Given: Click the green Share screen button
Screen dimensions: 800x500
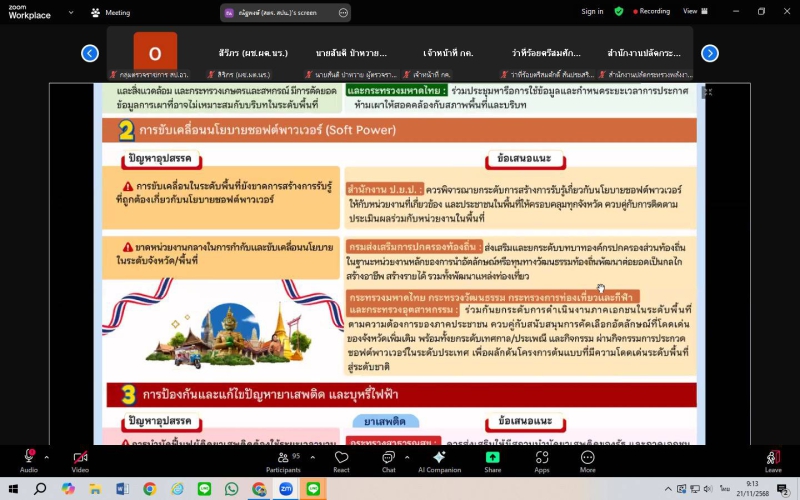Looking at the screenshot, I should pos(492,458).
